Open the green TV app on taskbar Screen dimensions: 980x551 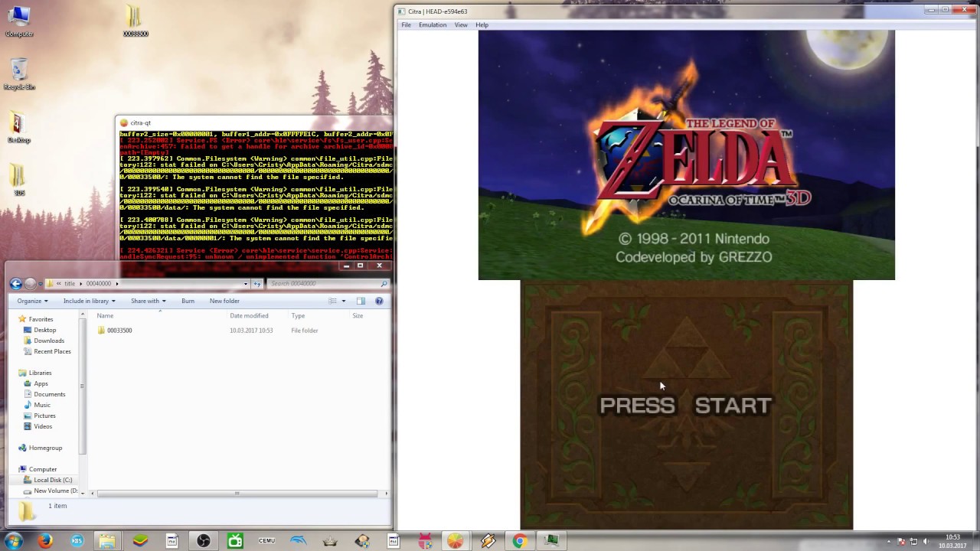235,541
